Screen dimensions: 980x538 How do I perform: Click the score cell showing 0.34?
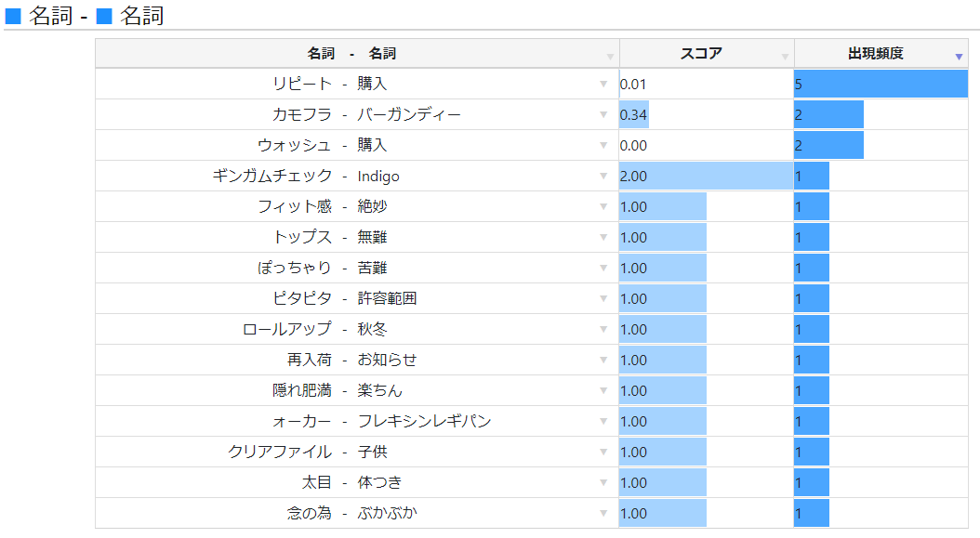coord(634,115)
